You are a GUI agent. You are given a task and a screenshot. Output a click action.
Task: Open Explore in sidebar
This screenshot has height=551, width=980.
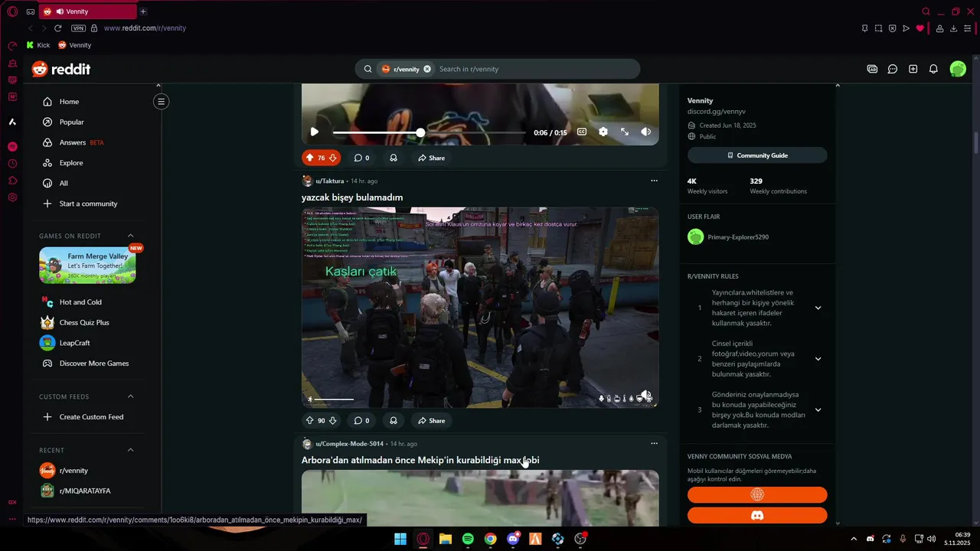coord(71,163)
